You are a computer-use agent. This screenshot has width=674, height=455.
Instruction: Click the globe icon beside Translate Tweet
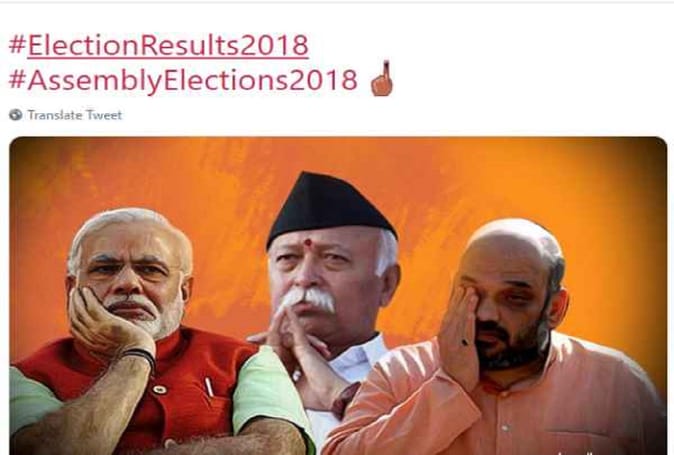pyautogui.click(x=16, y=115)
